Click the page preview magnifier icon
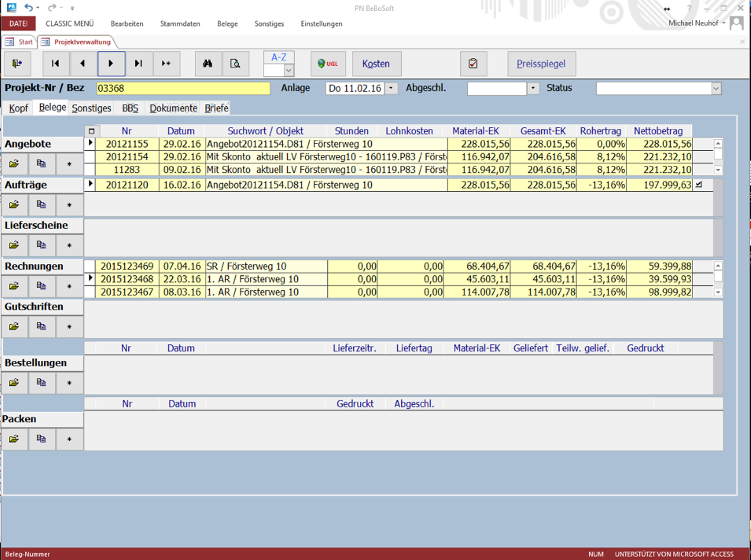 235,64
